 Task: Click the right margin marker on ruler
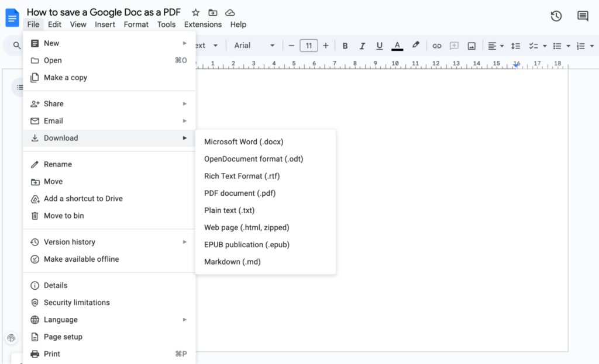point(516,65)
